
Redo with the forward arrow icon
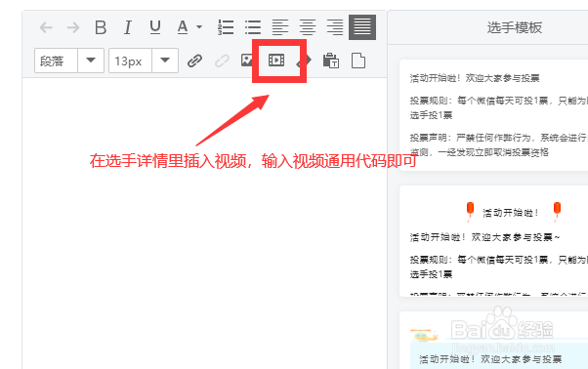72,27
